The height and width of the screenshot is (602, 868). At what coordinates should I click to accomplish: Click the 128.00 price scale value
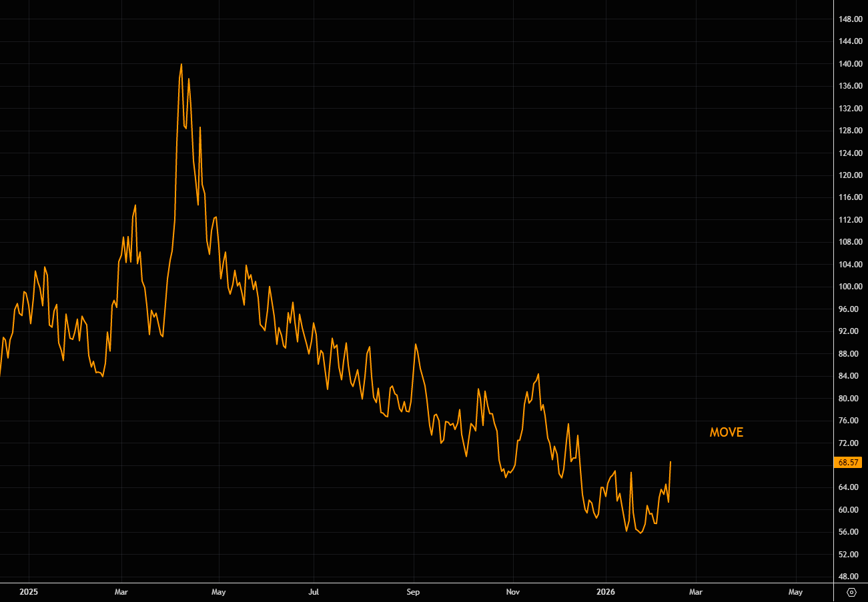pyautogui.click(x=851, y=131)
